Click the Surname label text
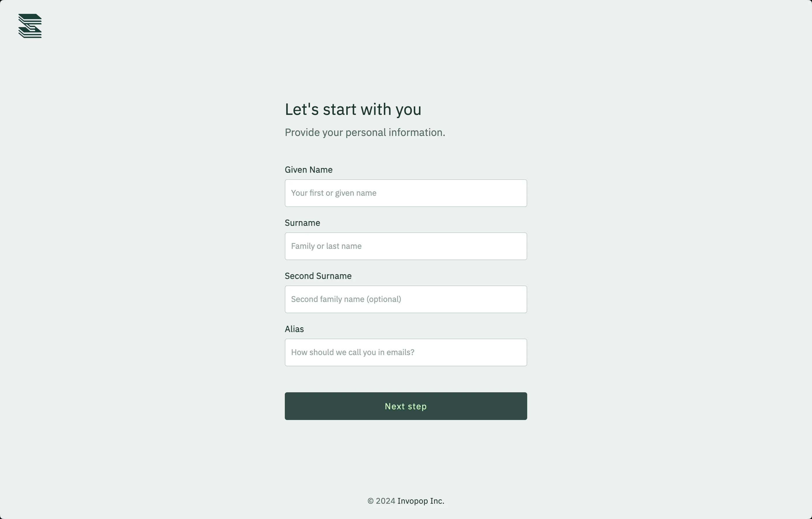Viewport: 812px width, 519px height. pyautogui.click(x=302, y=223)
